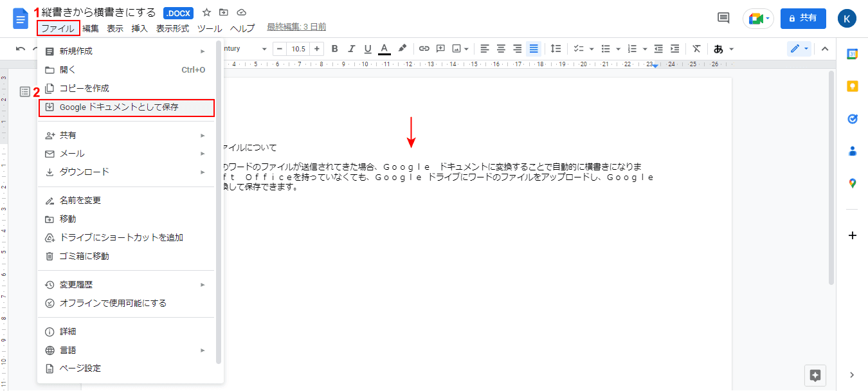868x391 pixels.
Task: Open input tools dropdown arrow
Action: pos(732,50)
